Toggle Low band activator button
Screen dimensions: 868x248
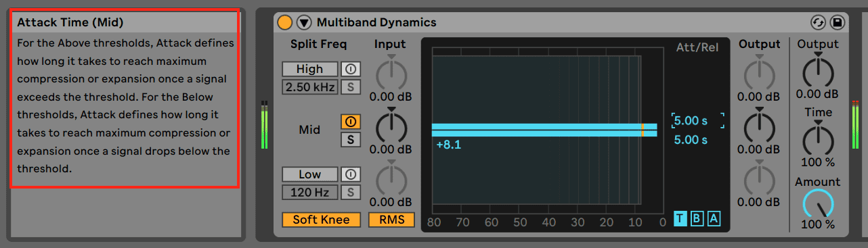click(350, 174)
